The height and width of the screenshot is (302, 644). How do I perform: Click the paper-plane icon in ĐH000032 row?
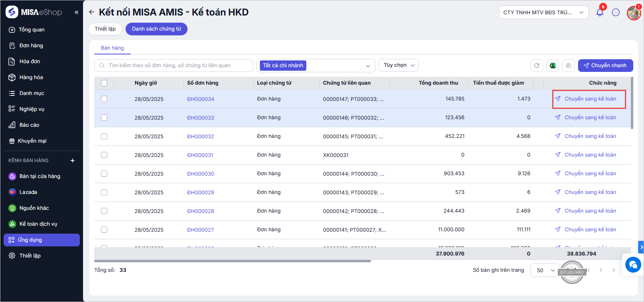pyautogui.click(x=558, y=136)
